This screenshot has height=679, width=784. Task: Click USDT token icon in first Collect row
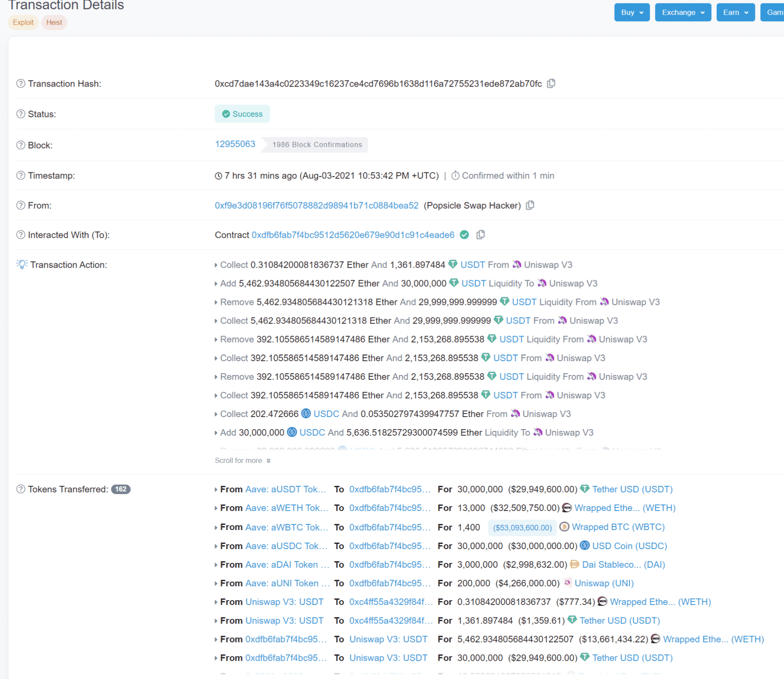click(453, 264)
